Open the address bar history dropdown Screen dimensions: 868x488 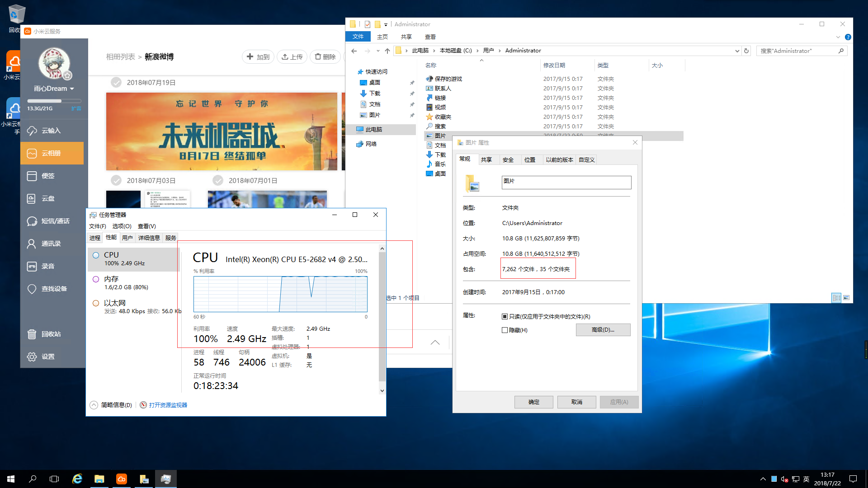(x=737, y=51)
